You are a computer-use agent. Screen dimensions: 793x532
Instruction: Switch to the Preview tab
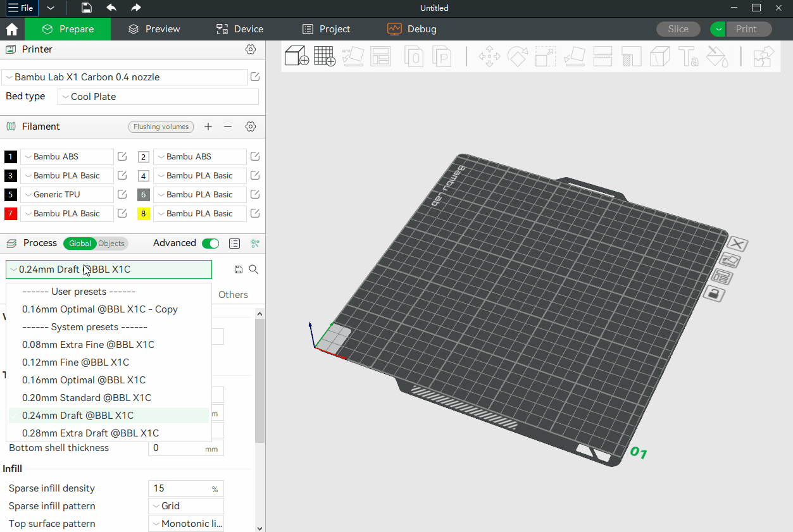click(x=154, y=29)
